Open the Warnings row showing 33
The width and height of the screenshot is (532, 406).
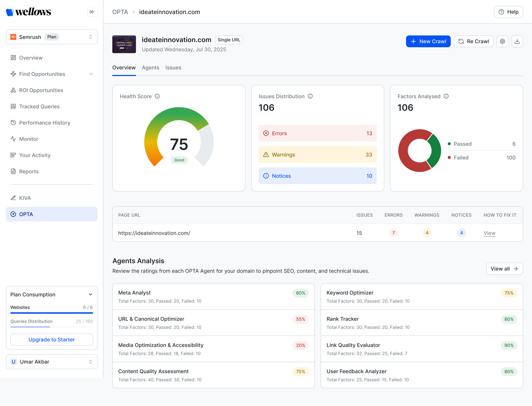[317, 154]
